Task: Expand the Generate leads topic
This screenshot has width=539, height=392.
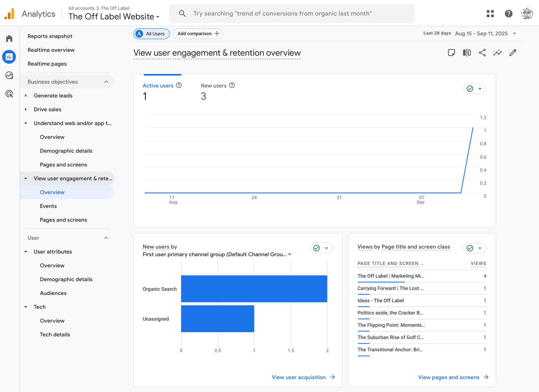Action: tap(26, 96)
